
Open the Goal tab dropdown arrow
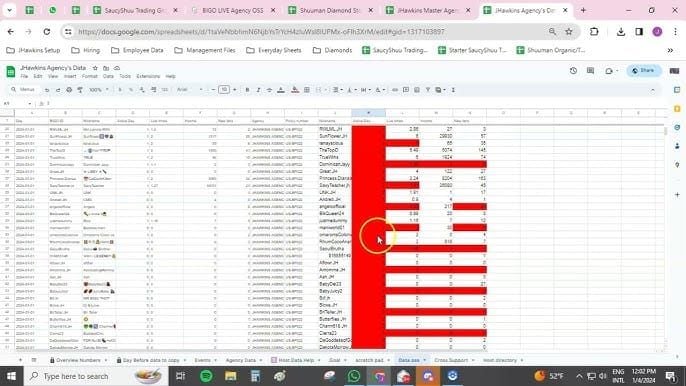[345, 360]
